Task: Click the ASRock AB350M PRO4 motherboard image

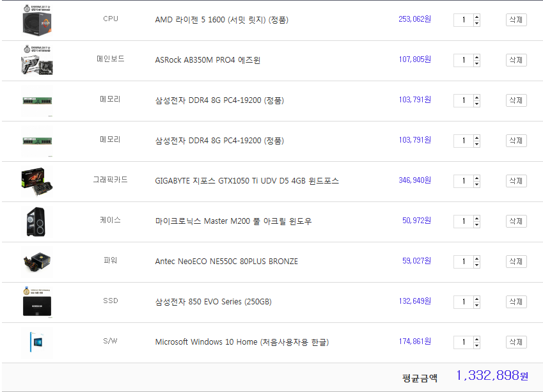Action: 36,60
